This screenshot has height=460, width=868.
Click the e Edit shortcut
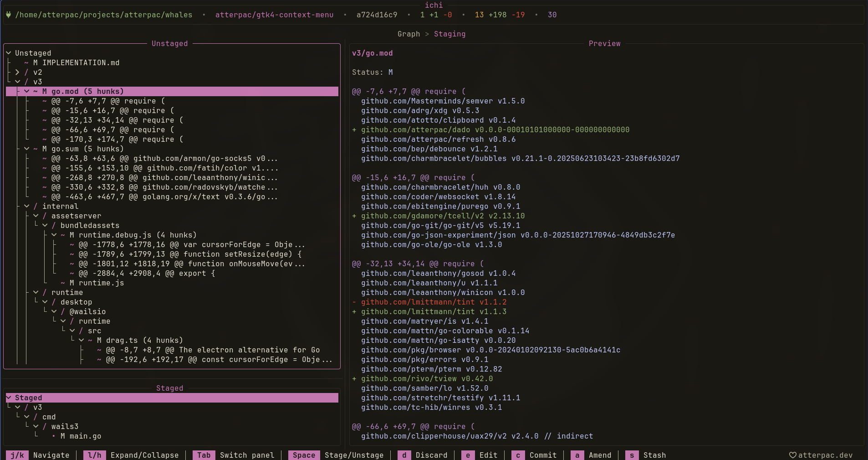[480, 455]
